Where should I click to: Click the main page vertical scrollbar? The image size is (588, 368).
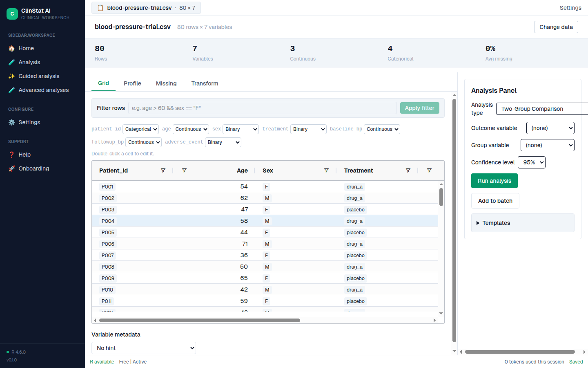454,220
